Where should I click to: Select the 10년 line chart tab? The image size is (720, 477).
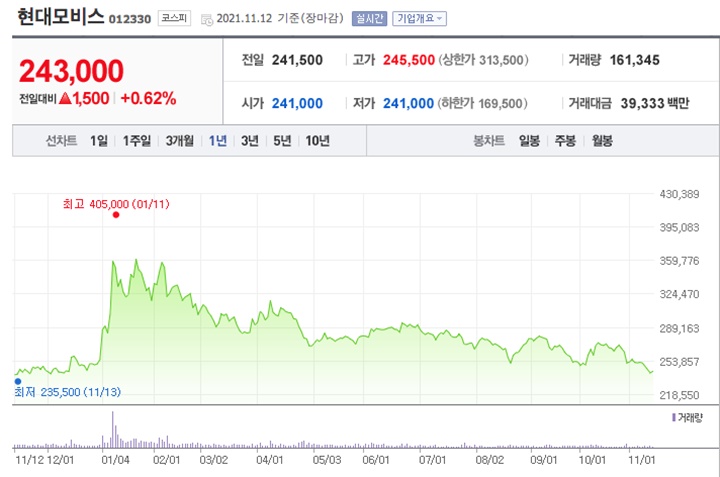(317, 141)
